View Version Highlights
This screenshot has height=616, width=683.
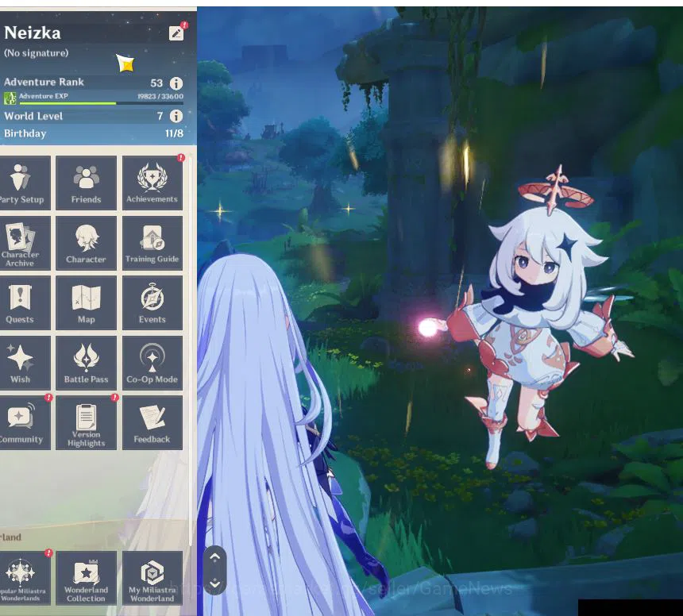(87, 423)
